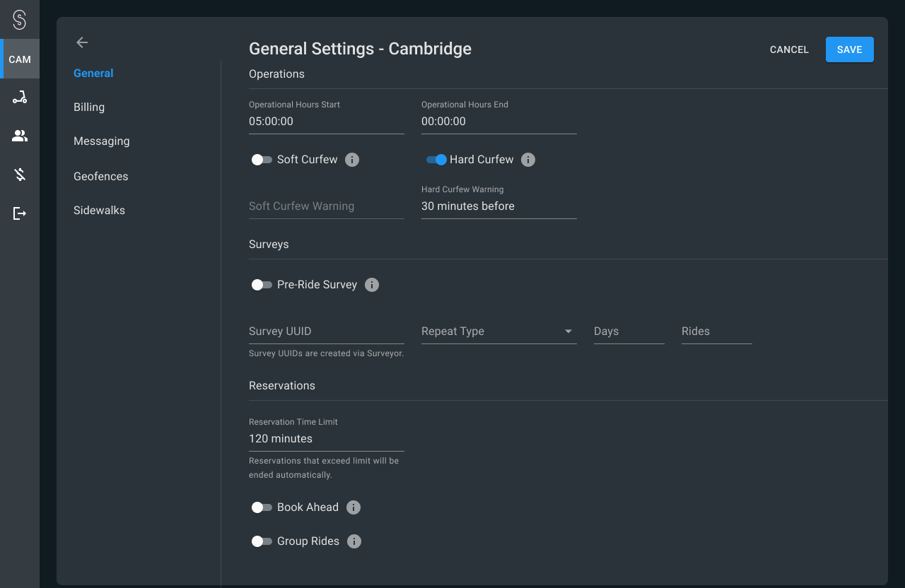The width and height of the screenshot is (905, 588).
Task: Disable the Hard Curfew toggle
Action: pyautogui.click(x=436, y=160)
